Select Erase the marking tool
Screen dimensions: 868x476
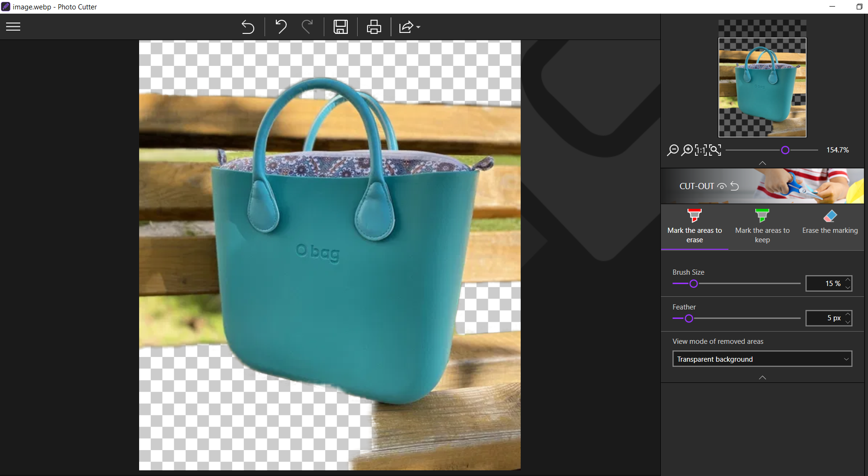pos(830,222)
